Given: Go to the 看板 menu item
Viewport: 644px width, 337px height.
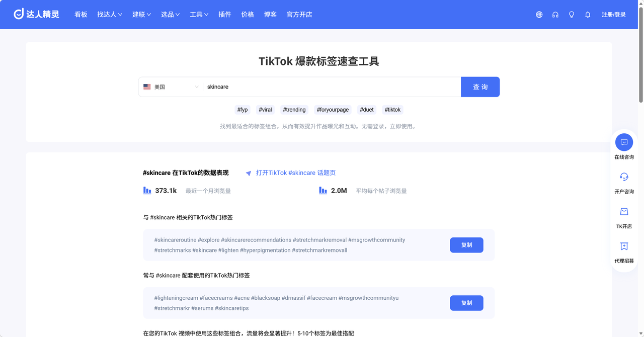Looking at the screenshot, I should point(81,15).
